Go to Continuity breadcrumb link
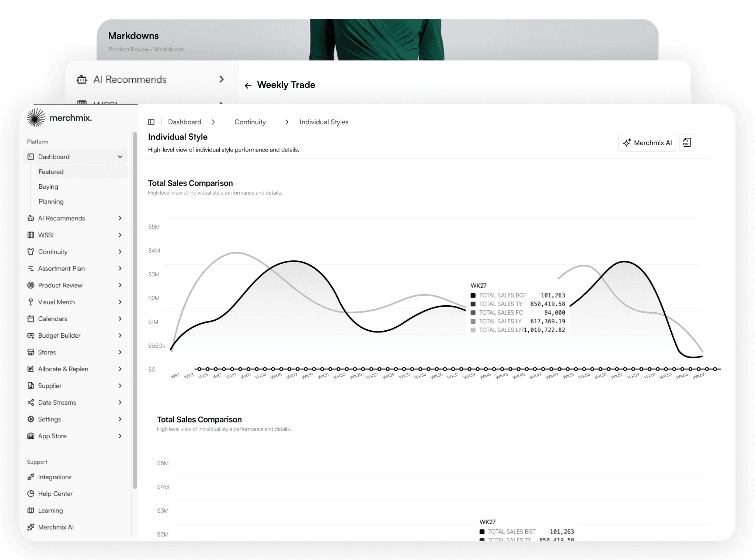 pos(250,122)
